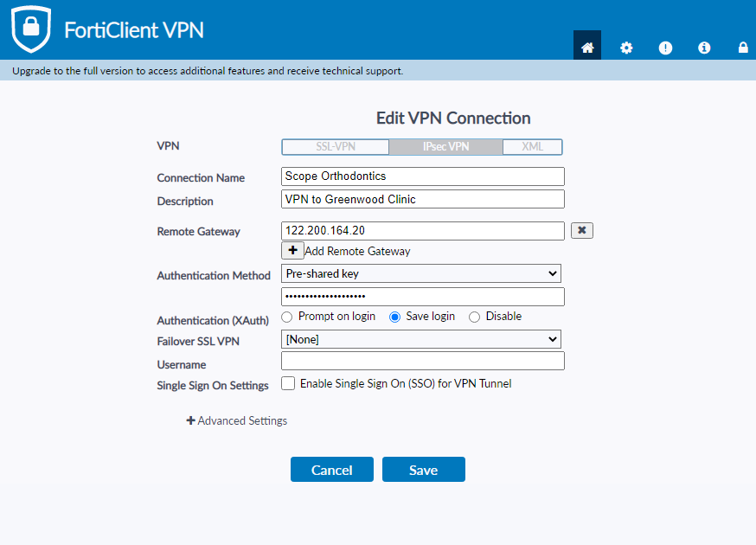Click the FortiClient shield logo
This screenshot has width=756, height=545.
point(31,29)
